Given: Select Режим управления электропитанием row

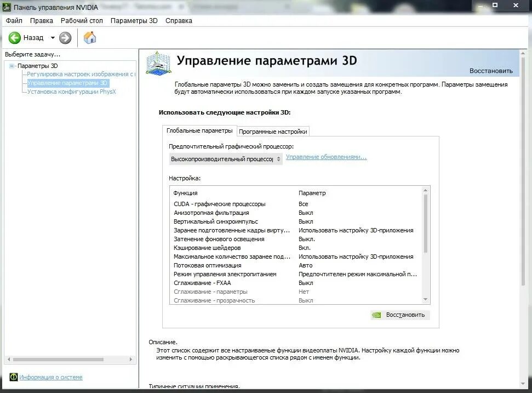Looking at the screenshot, I should point(296,274).
